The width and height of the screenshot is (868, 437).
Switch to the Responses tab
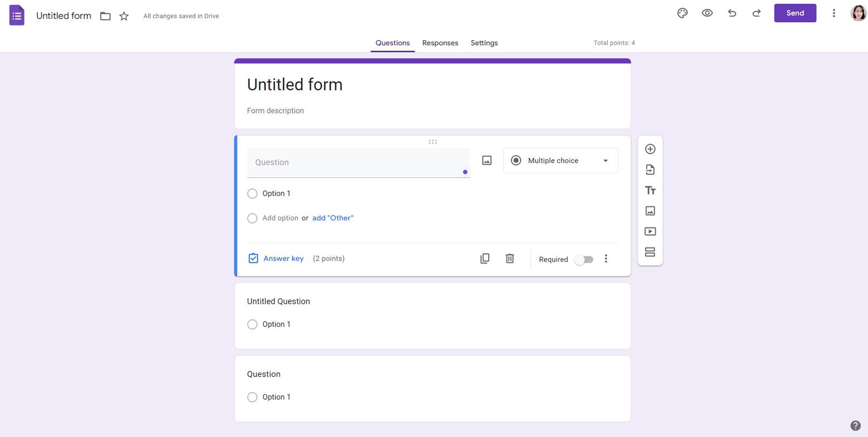pos(440,43)
